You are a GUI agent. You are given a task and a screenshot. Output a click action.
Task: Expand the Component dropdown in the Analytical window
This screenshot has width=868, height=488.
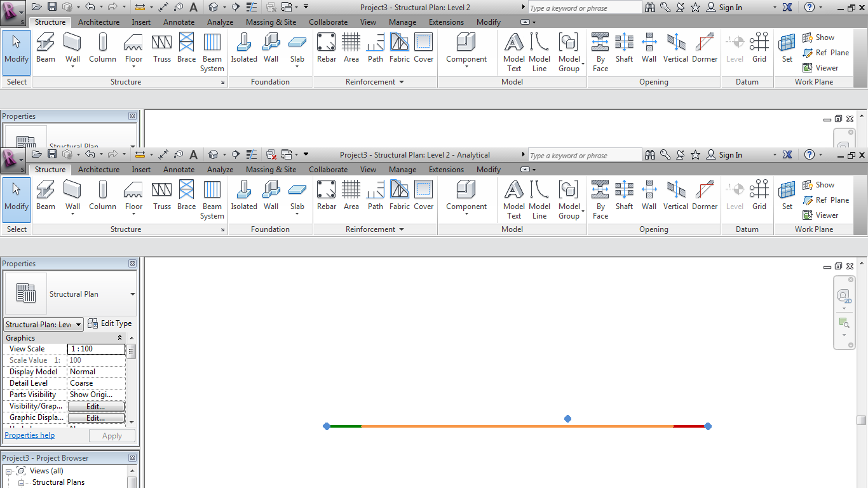pos(466,215)
